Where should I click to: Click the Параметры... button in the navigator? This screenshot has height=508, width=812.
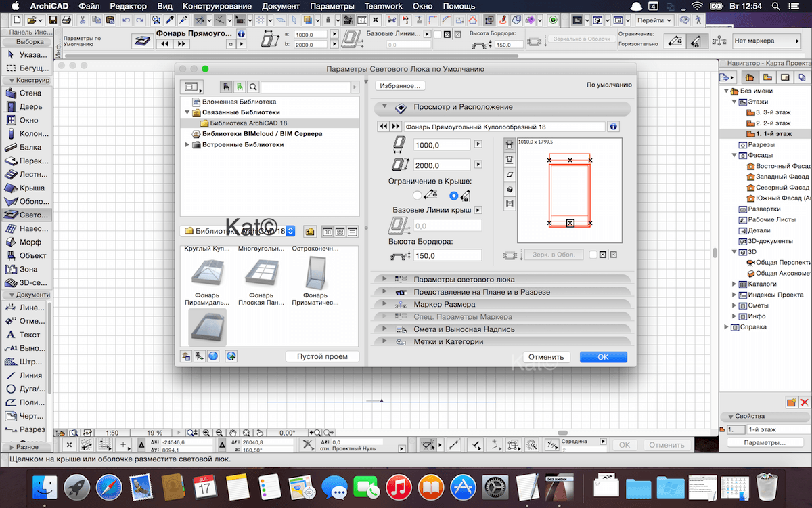click(765, 442)
